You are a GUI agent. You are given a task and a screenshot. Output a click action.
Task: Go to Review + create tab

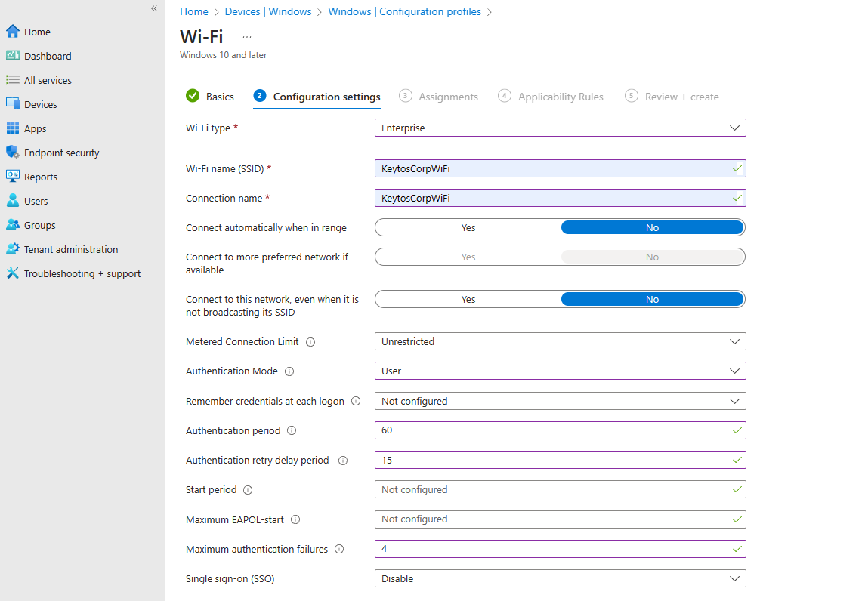[672, 97]
